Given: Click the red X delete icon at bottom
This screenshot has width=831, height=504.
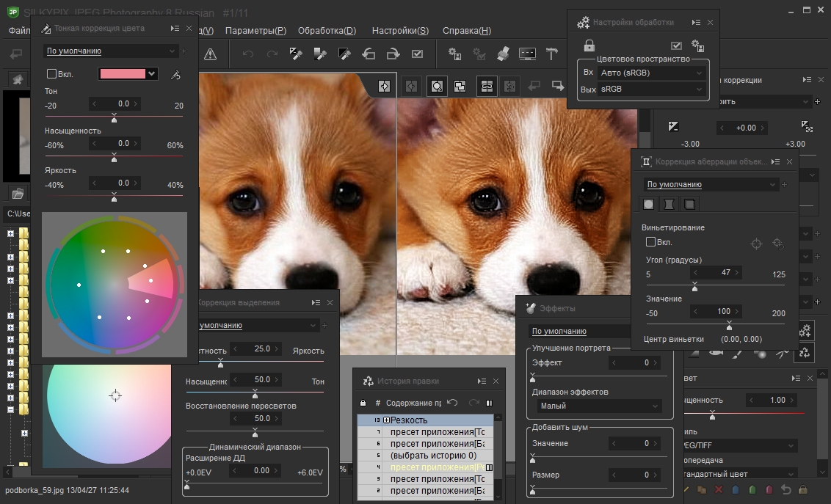Looking at the screenshot, I should coord(719,490).
